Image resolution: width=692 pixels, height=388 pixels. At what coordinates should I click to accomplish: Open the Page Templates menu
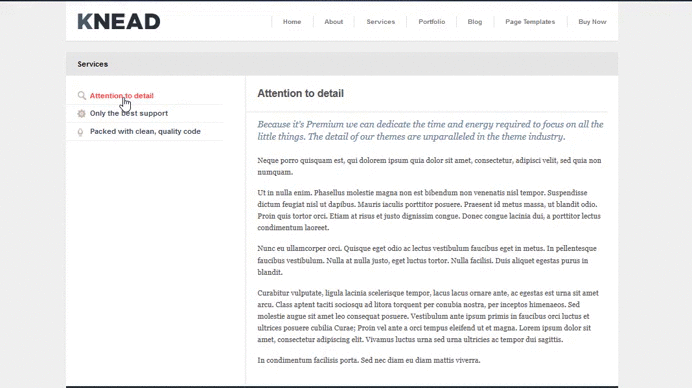coord(530,22)
